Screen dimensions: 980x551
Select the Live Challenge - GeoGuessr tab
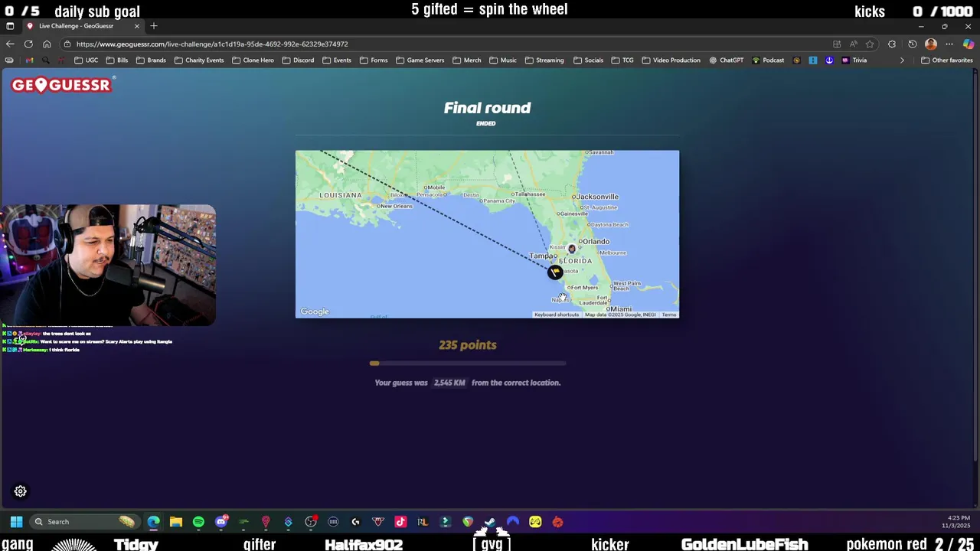[x=83, y=26]
